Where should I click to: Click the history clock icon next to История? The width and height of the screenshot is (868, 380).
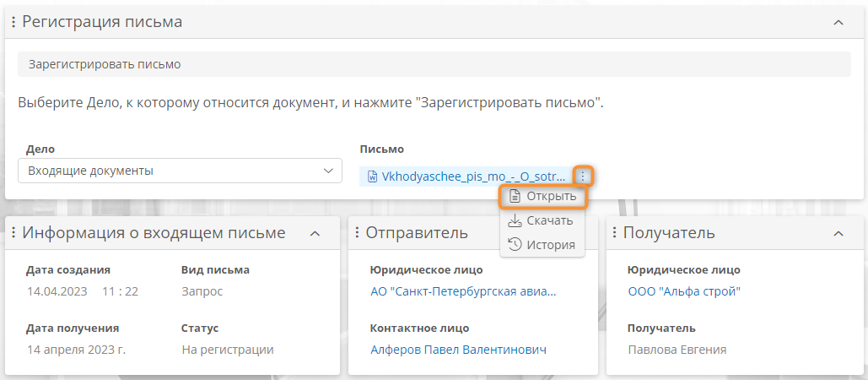click(x=515, y=245)
